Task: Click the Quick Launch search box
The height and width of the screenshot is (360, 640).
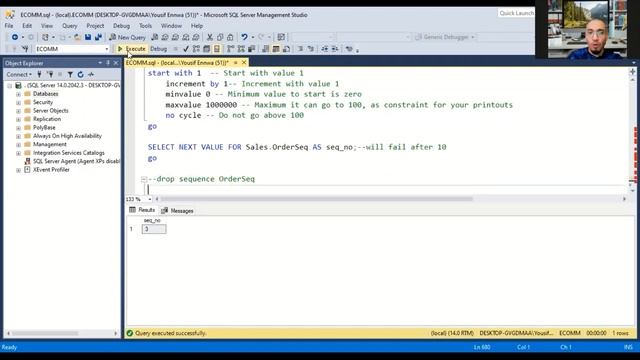Action: click(516, 13)
